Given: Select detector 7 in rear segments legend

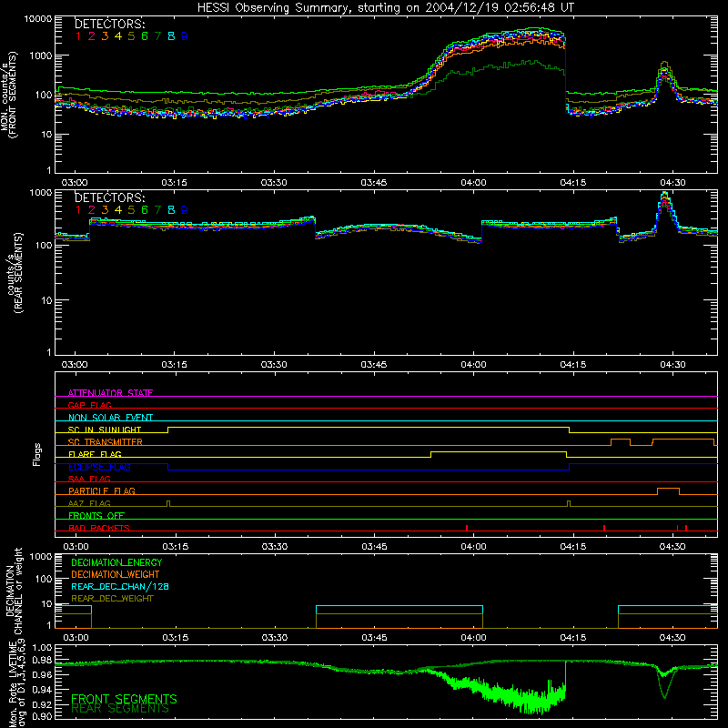Looking at the screenshot, I should click(x=157, y=210).
